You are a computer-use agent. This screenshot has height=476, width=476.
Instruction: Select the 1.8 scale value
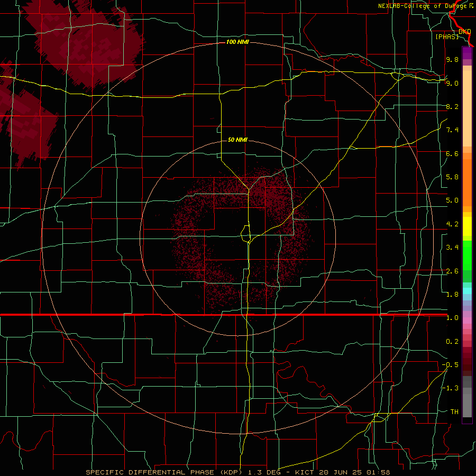[452, 295]
